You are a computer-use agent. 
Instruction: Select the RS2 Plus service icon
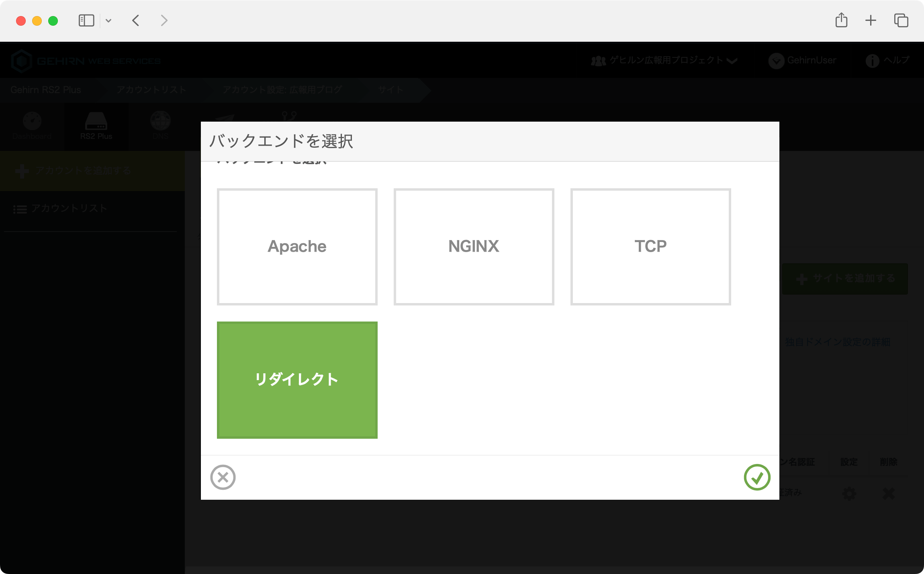[x=96, y=126]
